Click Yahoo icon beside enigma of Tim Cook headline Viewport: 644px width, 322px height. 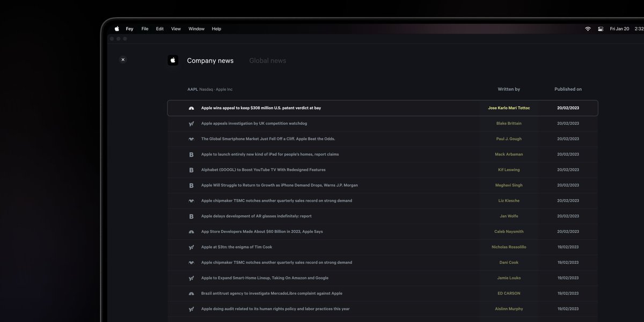pyautogui.click(x=191, y=247)
